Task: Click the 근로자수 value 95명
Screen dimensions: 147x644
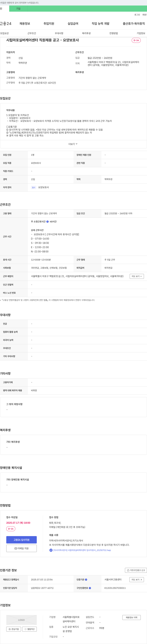Action: pyautogui.click(x=102, y=628)
